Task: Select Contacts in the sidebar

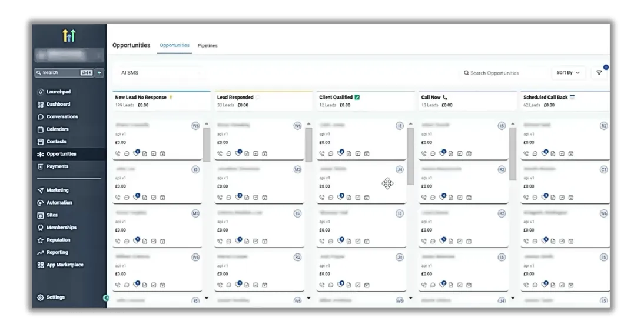Action: tap(52, 142)
